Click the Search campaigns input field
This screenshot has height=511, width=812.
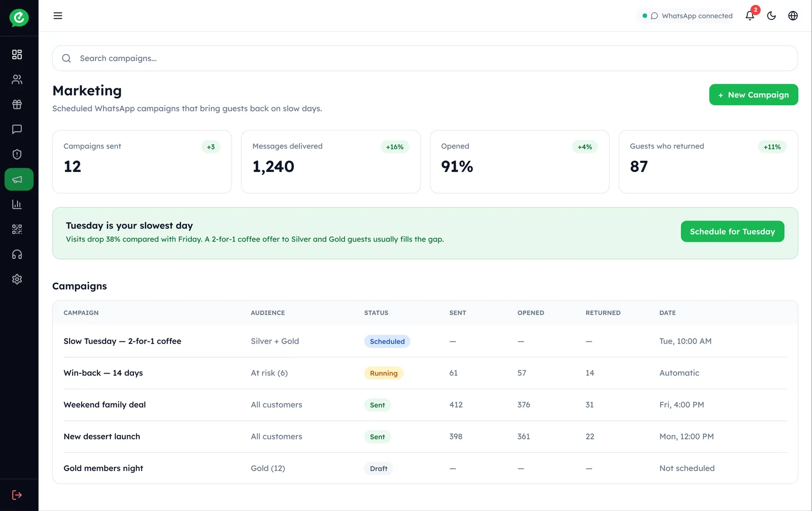425,58
